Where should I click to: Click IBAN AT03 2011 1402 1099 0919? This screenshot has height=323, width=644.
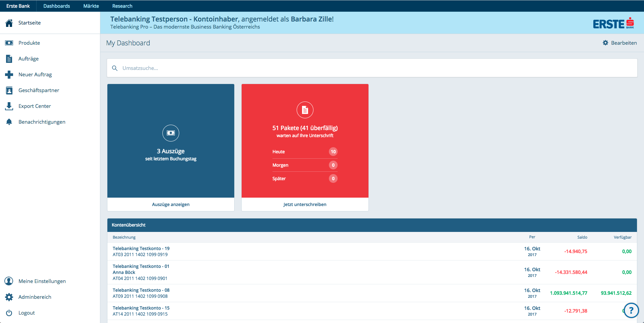pos(140,255)
